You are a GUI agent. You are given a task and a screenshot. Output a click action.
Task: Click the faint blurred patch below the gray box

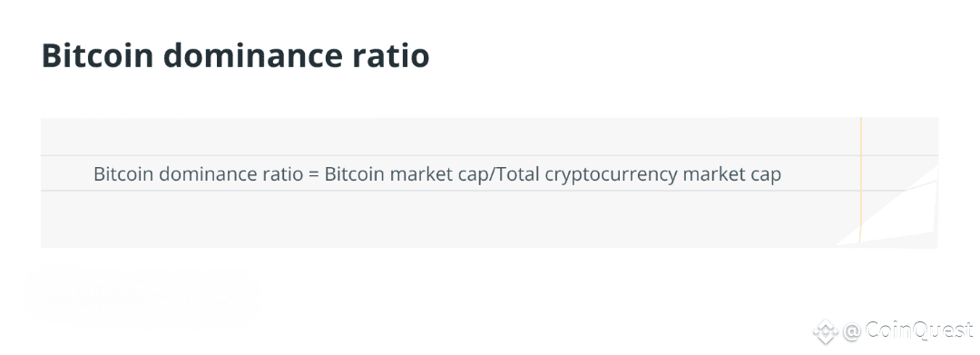[142, 295]
